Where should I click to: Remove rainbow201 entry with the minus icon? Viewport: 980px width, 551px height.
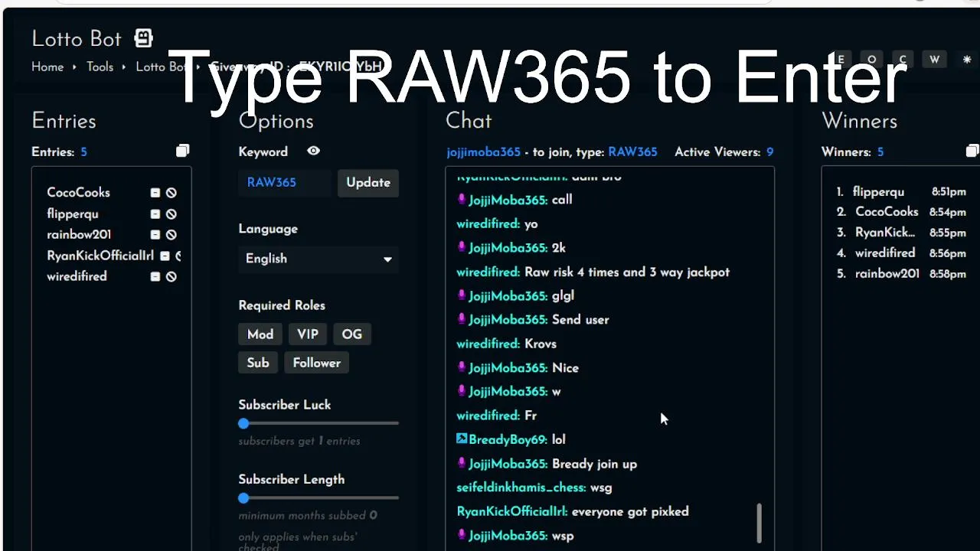[155, 235]
